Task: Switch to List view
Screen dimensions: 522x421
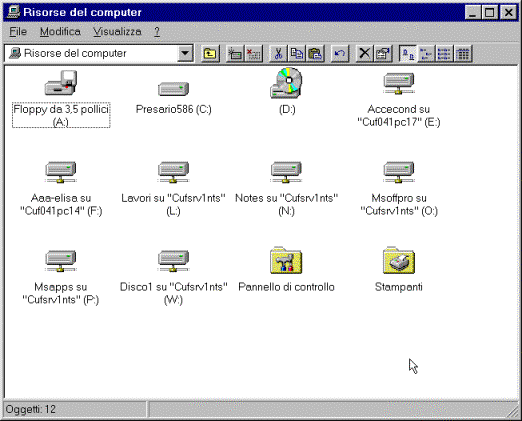Action: click(x=444, y=53)
